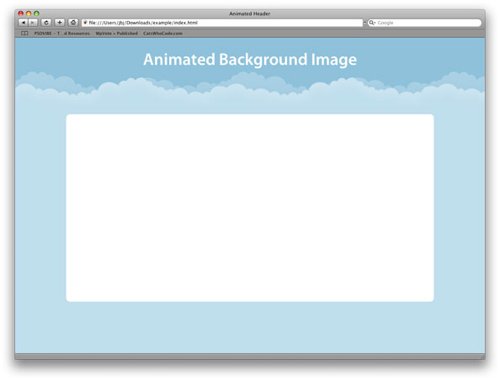
Task: Show all bookmarks via the open-book icon
Action: tap(24, 33)
